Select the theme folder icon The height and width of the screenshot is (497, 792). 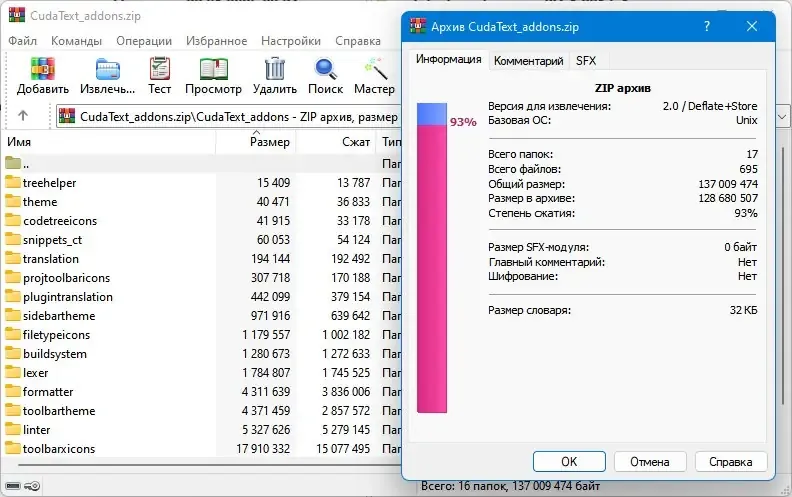tap(13, 201)
